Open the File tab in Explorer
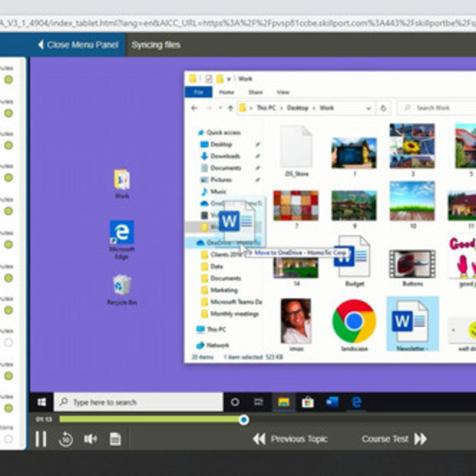This screenshot has width=476, height=476. (199, 92)
